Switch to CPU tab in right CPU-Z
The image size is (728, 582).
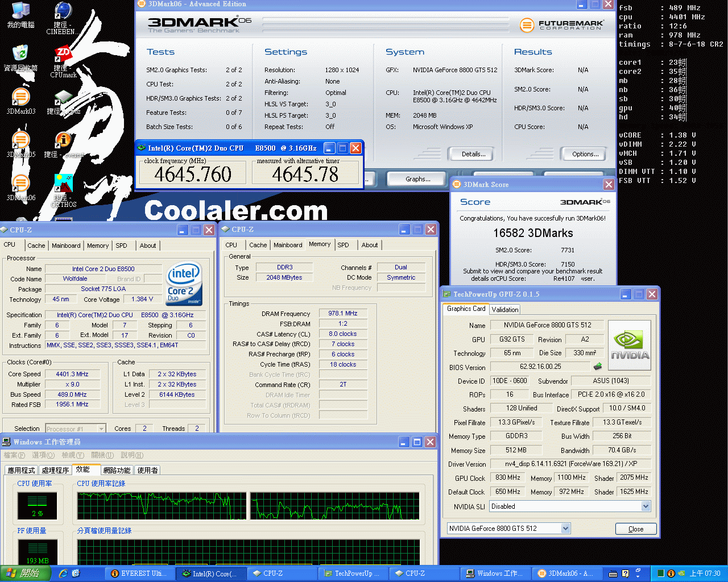coord(231,245)
